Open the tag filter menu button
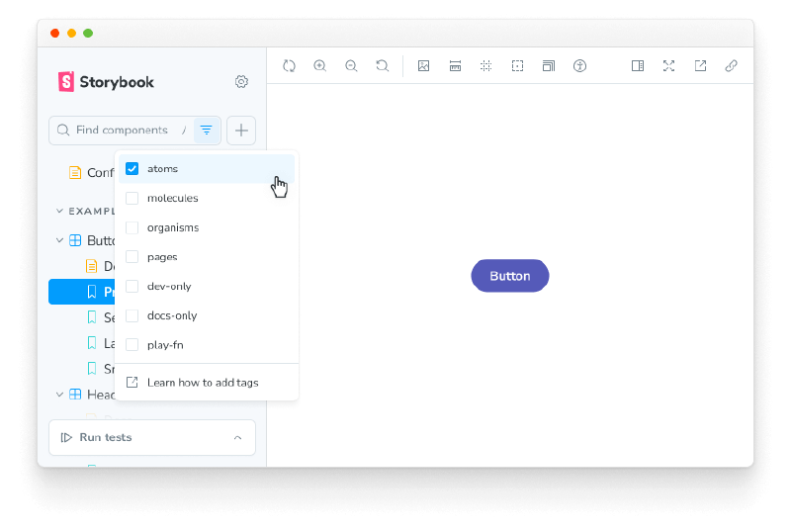 [206, 130]
